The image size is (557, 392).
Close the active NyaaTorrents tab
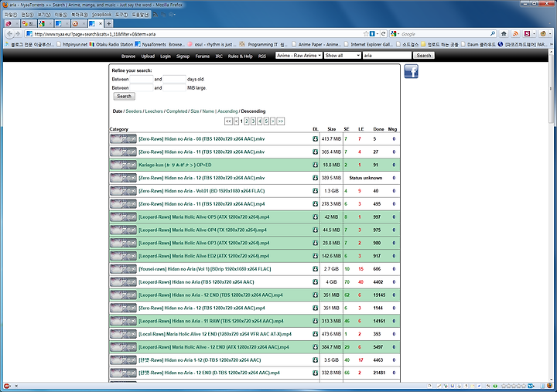click(x=101, y=23)
